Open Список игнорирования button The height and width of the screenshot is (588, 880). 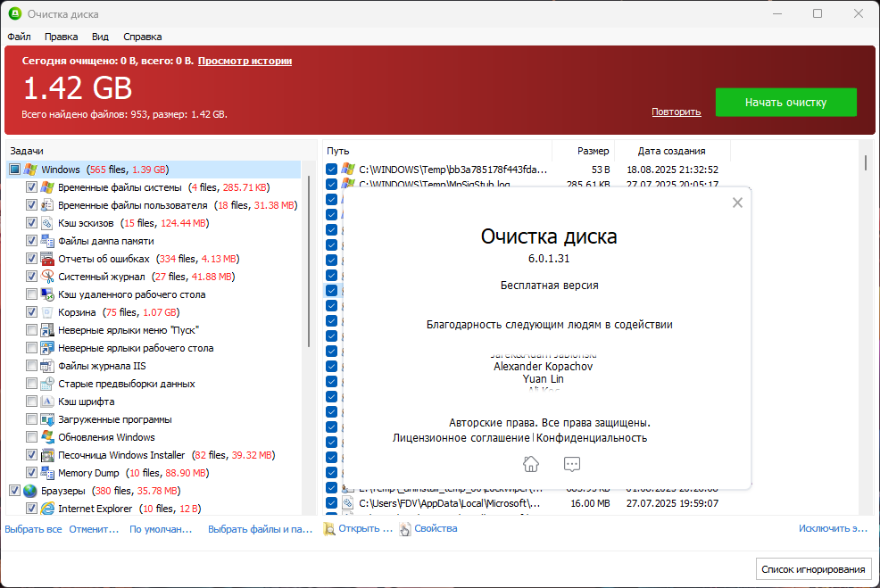(x=813, y=569)
